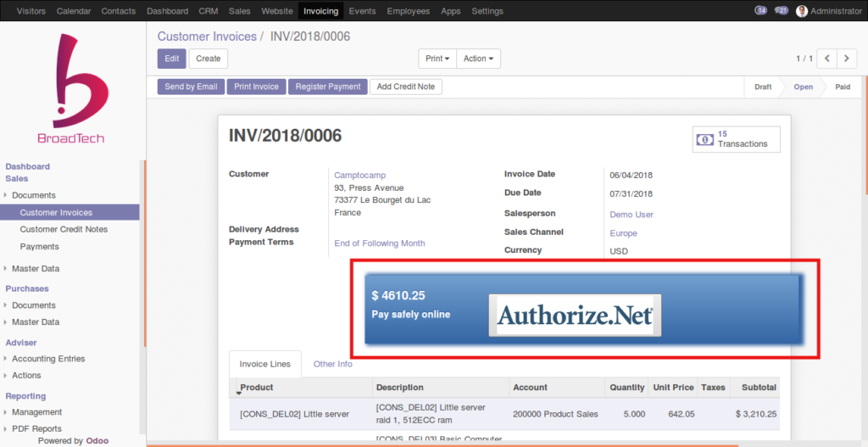Click the Unit Price column header
The image size is (868, 447).
pos(673,387)
